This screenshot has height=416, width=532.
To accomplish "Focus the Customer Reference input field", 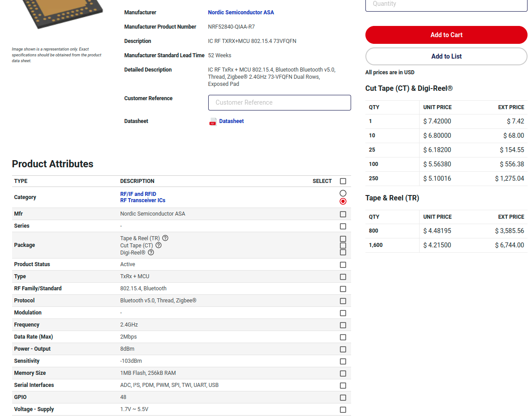I will tap(279, 102).
